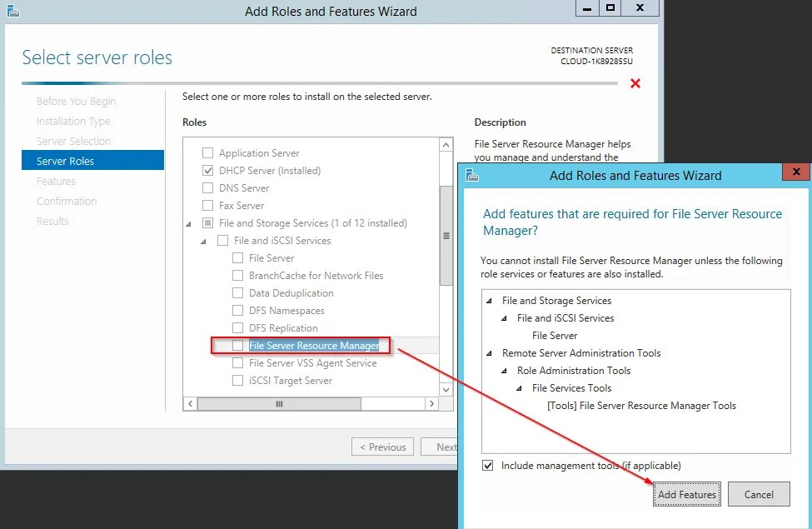The height and width of the screenshot is (529, 812).
Task: Select File Services Tools tree row
Action: pyautogui.click(x=571, y=388)
